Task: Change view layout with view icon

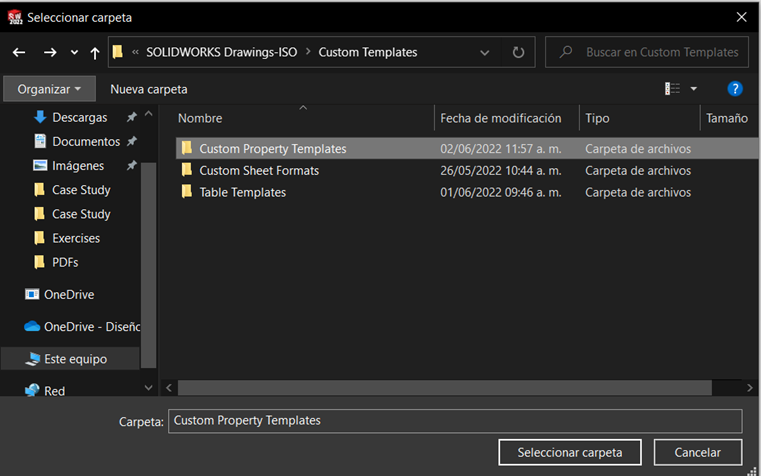Action: (673, 89)
